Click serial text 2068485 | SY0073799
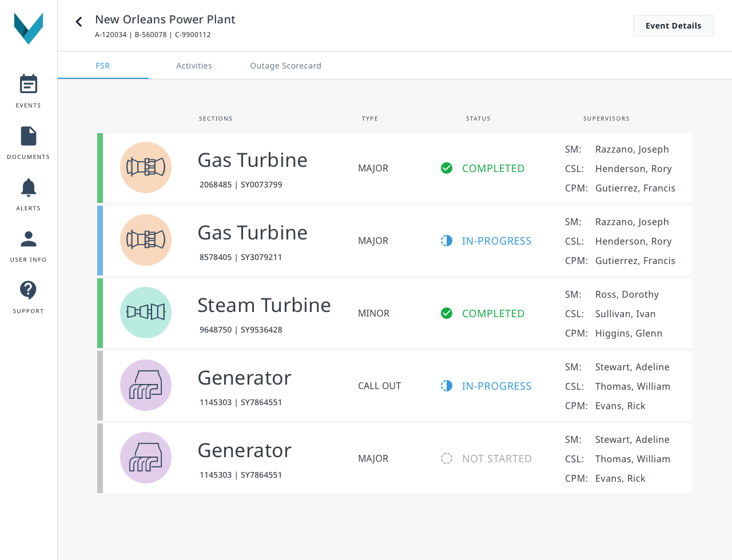Viewport: 732px width, 560px height. [x=241, y=185]
